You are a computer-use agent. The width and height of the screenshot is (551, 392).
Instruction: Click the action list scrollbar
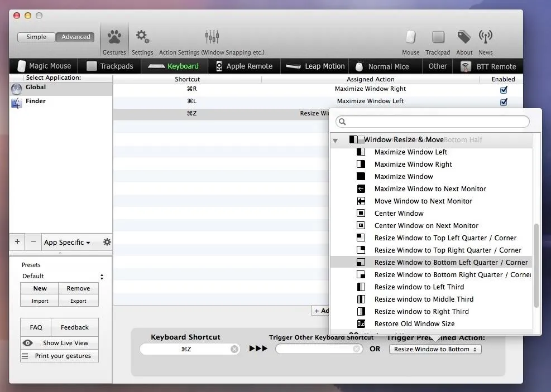pos(536,265)
